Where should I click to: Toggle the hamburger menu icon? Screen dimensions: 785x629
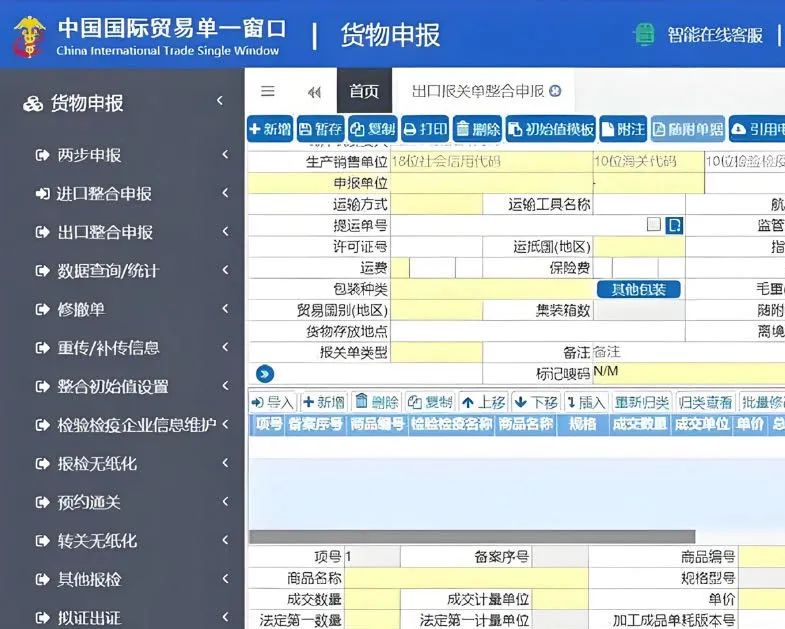tap(268, 91)
